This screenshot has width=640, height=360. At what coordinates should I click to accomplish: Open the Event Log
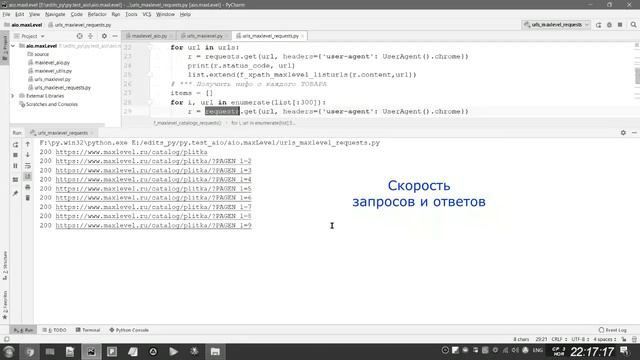613,330
